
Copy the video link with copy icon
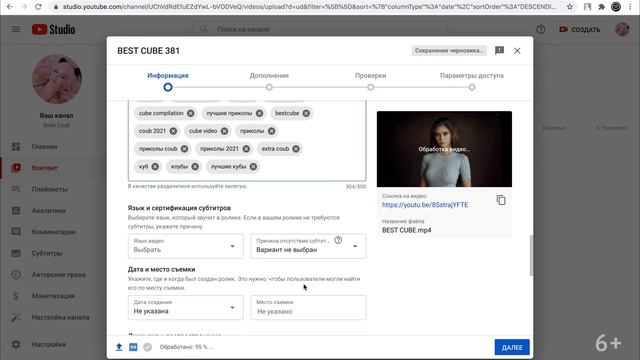point(501,200)
